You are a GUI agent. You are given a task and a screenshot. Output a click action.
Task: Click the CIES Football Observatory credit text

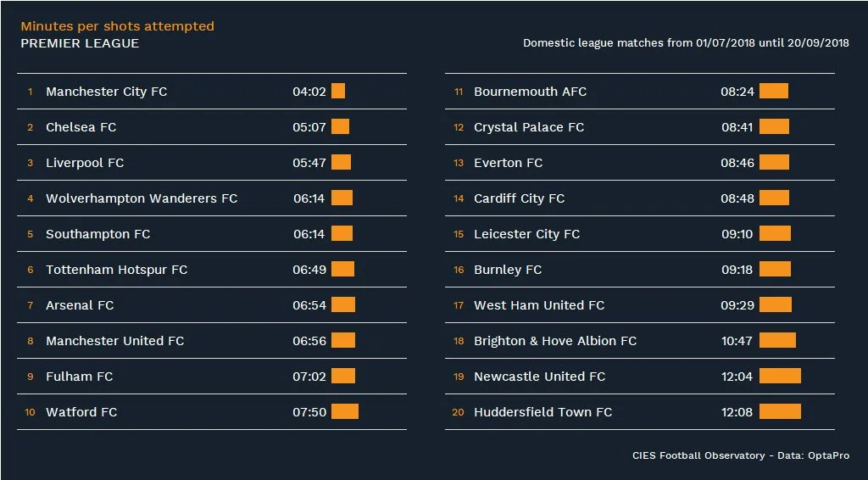pos(740,456)
